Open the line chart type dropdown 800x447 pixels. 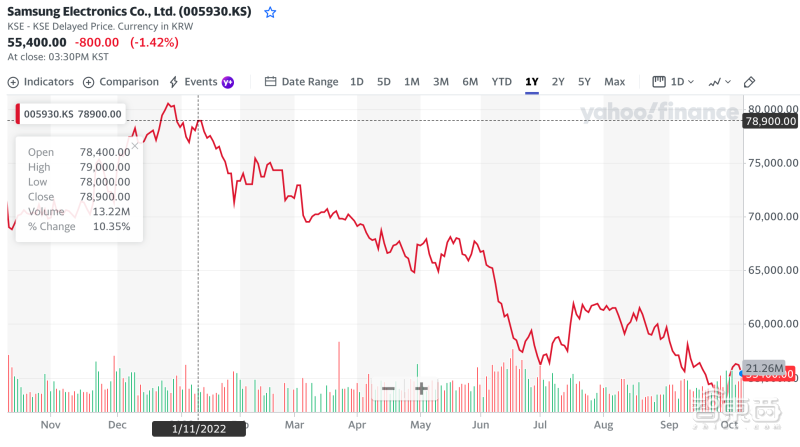(x=719, y=82)
